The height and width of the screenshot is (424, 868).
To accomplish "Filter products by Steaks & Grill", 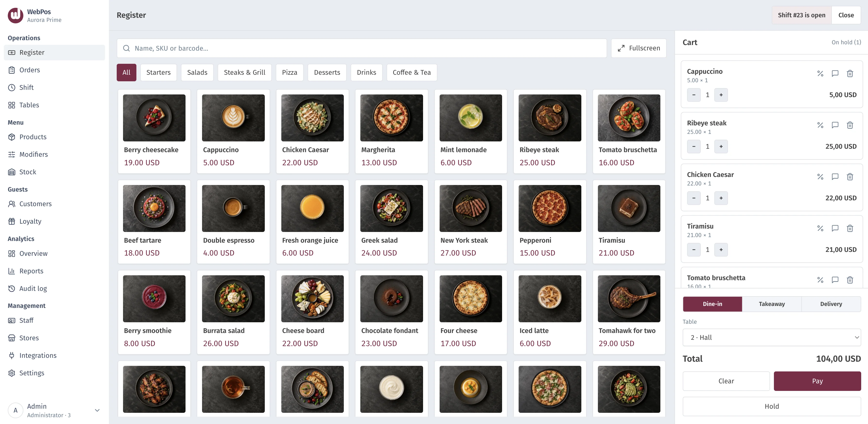I will pos(245,73).
